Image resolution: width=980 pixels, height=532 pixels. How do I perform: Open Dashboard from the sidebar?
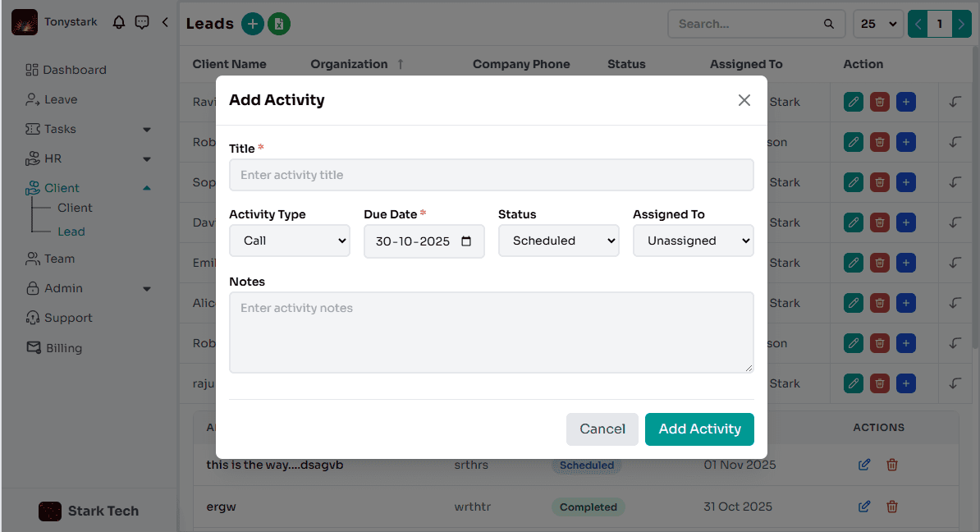[x=74, y=70]
